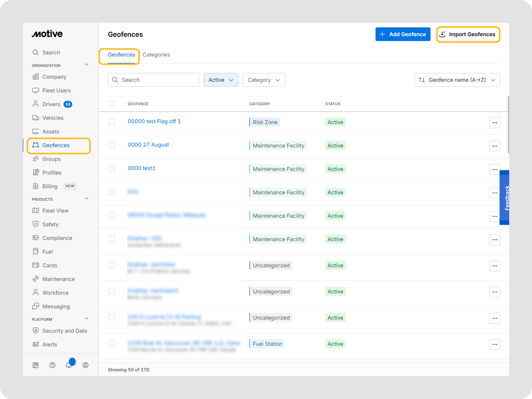The image size is (532, 399).
Task: Open the Active status filter dropdown
Action: (x=221, y=80)
